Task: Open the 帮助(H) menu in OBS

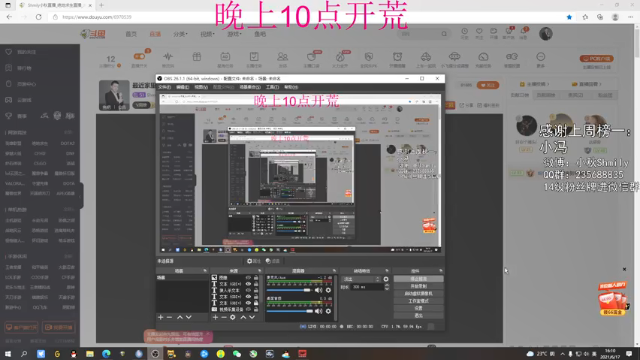Action: click(291, 87)
